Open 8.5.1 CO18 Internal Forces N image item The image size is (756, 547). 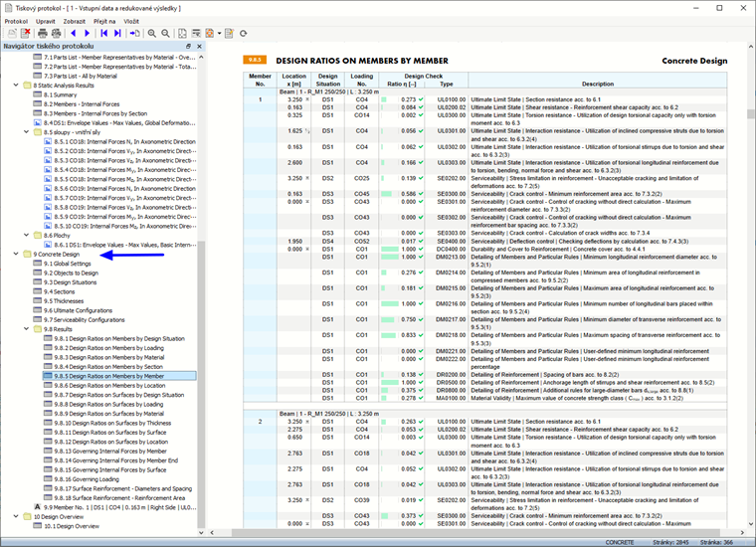(125, 141)
